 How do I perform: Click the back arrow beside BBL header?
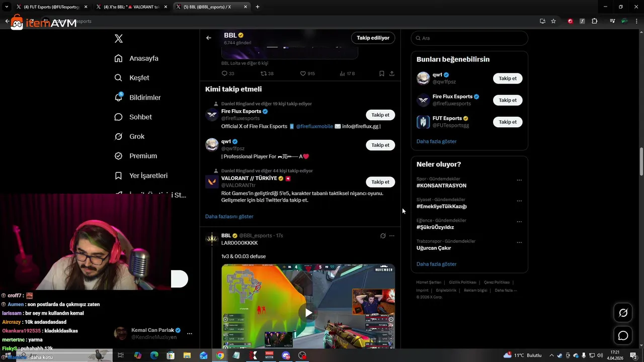(x=208, y=38)
